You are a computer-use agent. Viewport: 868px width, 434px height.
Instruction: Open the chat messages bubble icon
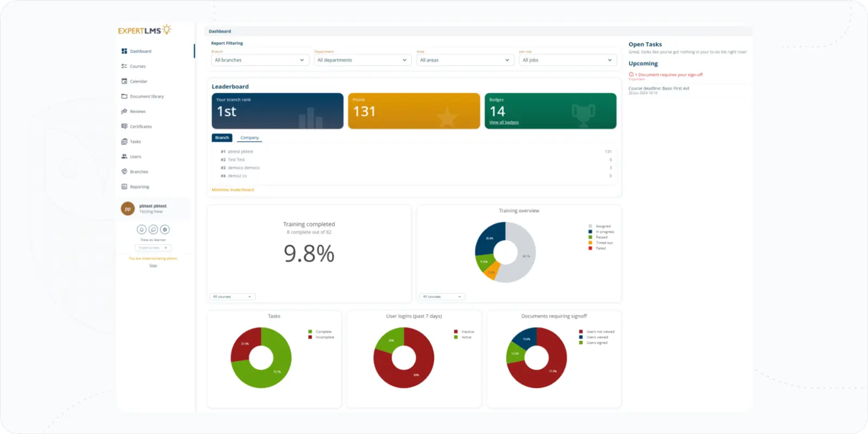tap(153, 229)
